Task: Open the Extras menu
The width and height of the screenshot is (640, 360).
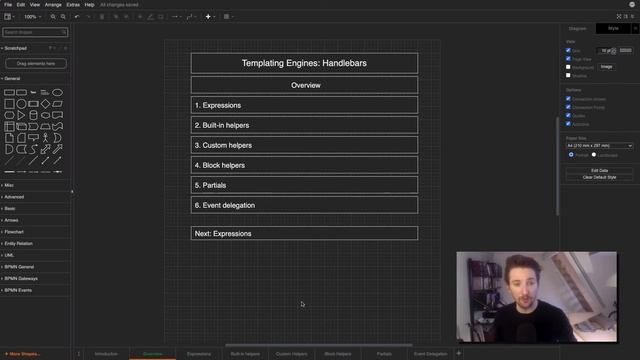Action: (73, 5)
